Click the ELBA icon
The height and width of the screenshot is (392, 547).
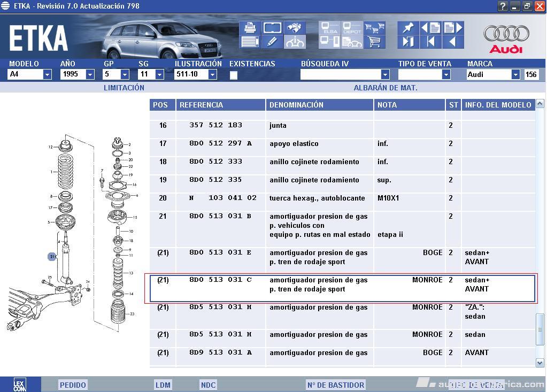coord(330,28)
